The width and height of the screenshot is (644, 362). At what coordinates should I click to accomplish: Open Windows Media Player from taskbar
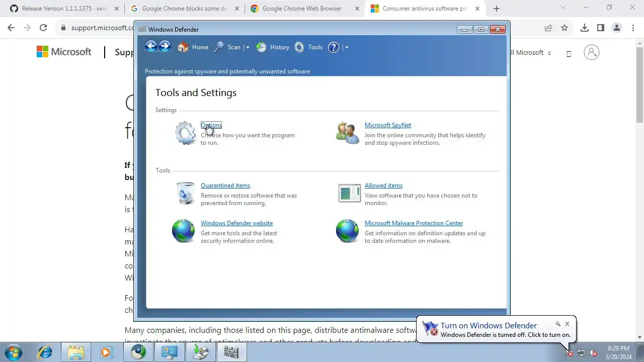[106, 352]
